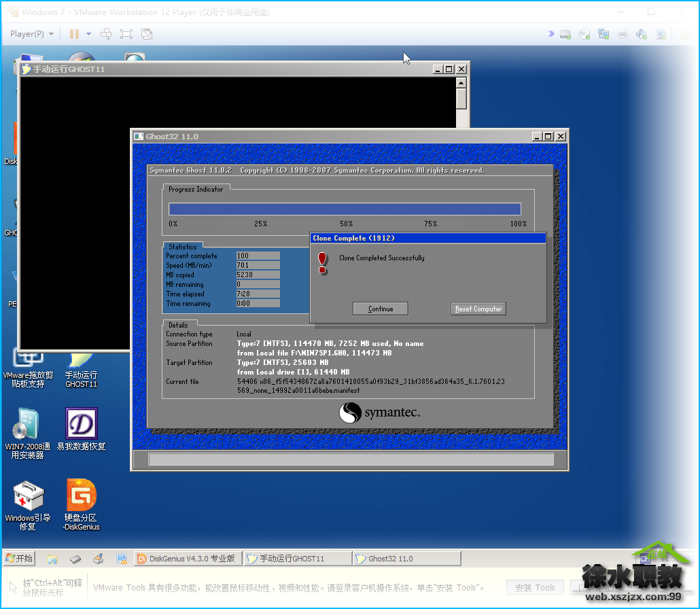Select the 手动运行GHOST11 desktop icon
The image size is (700, 609).
pyautogui.click(x=81, y=370)
